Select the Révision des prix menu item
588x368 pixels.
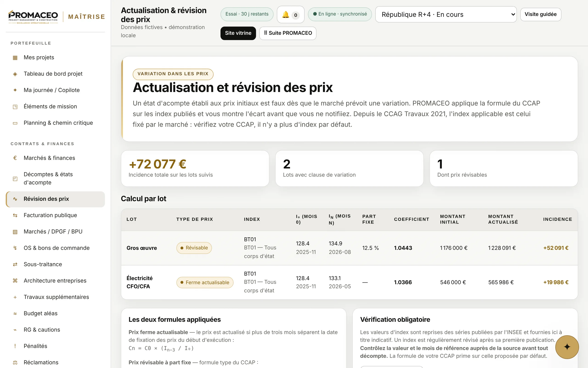(x=55, y=199)
